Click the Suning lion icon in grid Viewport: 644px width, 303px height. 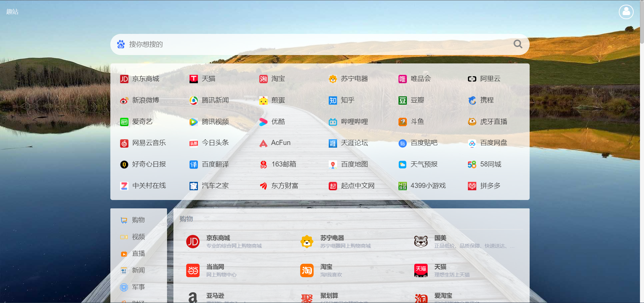333,79
